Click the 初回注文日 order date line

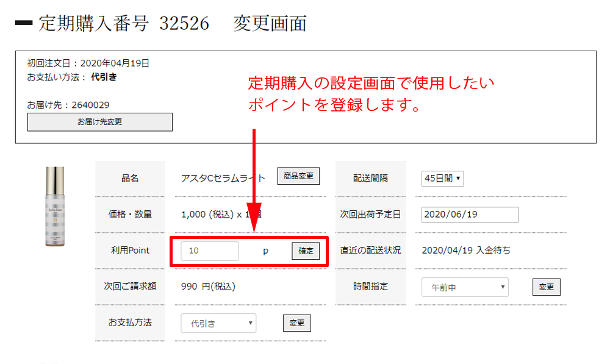pos(88,63)
